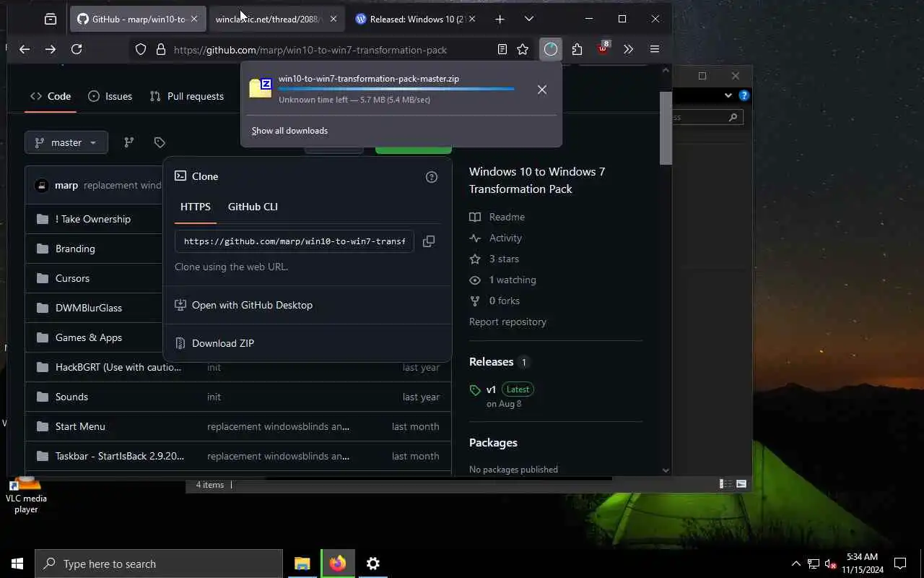This screenshot has width=924, height=578.
Task: Go back to previous page
Action: pos(25,49)
